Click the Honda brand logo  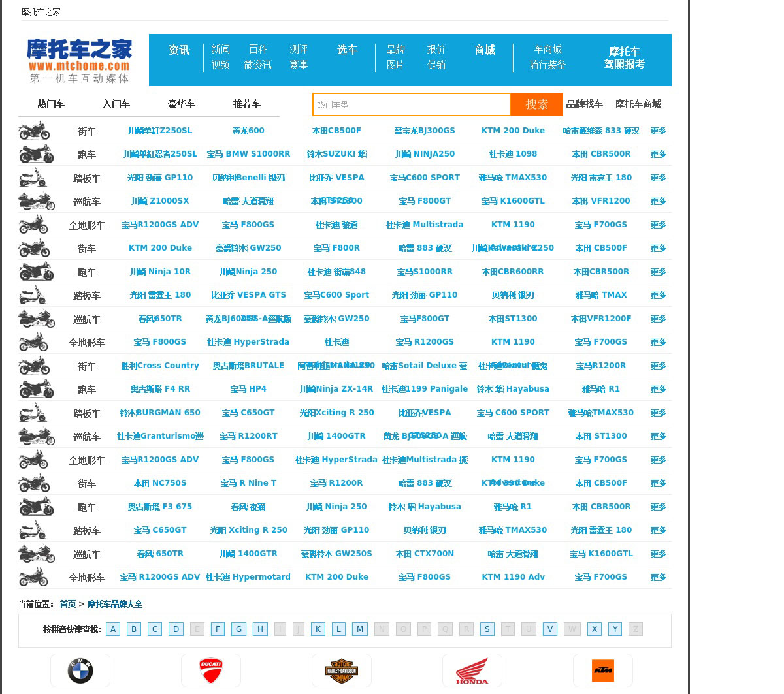pyautogui.click(x=472, y=670)
